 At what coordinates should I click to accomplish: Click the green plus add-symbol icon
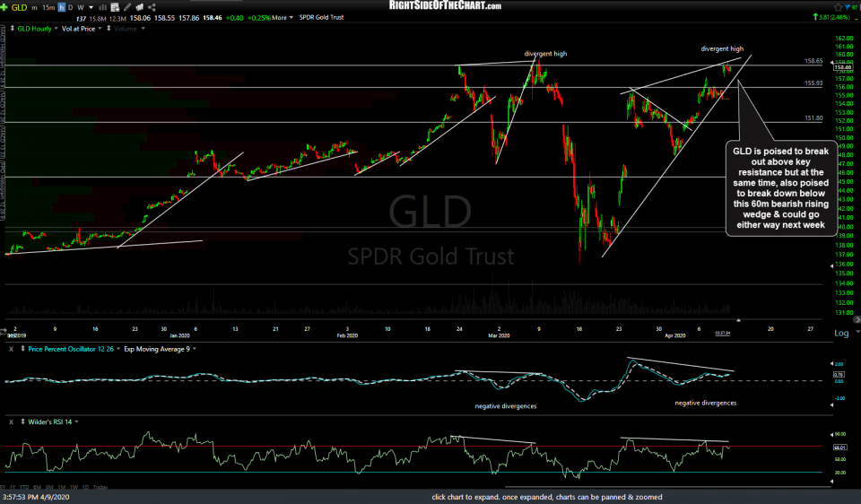(x=4, y=7)
